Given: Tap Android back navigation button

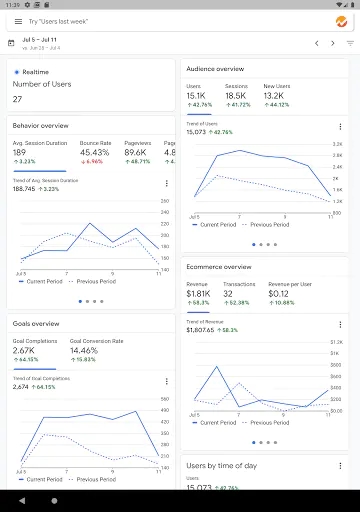Looking at the screenshot, I should (x=22, y=501).
